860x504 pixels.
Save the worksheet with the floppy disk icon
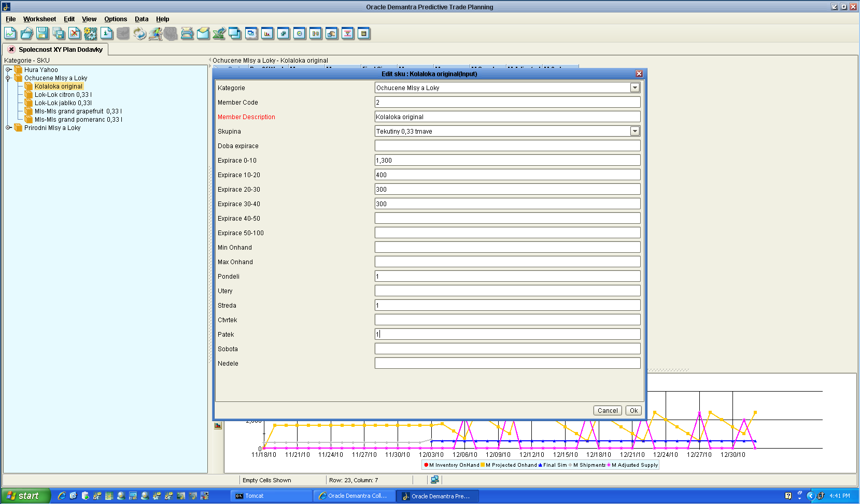(43, 34)
